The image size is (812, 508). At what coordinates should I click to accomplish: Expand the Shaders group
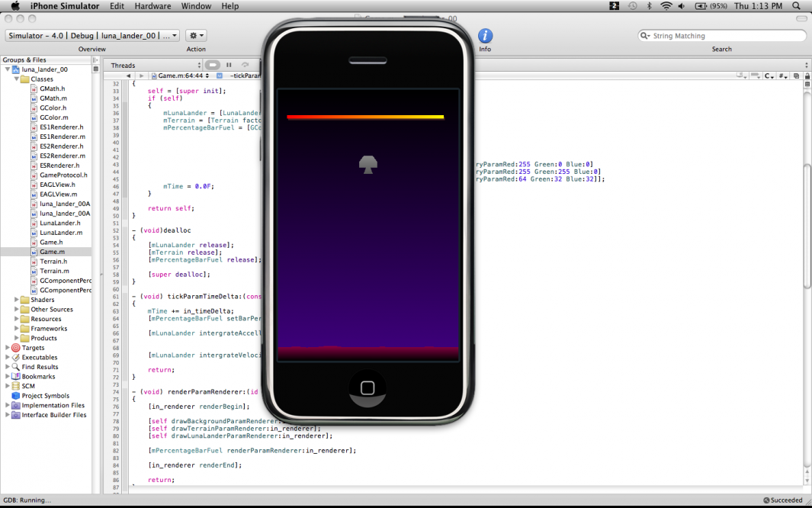[x=17, y=300]
